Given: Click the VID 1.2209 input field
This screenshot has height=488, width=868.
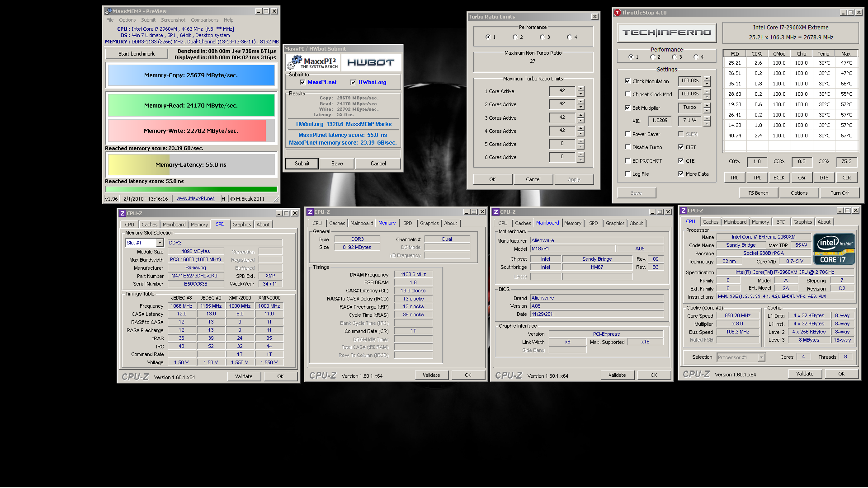Looking at the screenshot, I should 660,121.
